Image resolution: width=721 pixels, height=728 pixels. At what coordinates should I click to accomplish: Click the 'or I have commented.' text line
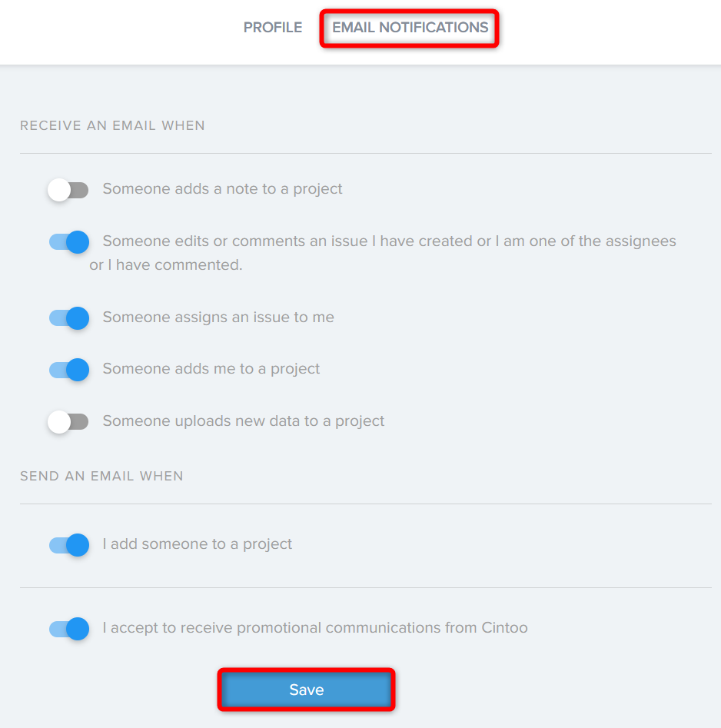click(x=166, y=264)
